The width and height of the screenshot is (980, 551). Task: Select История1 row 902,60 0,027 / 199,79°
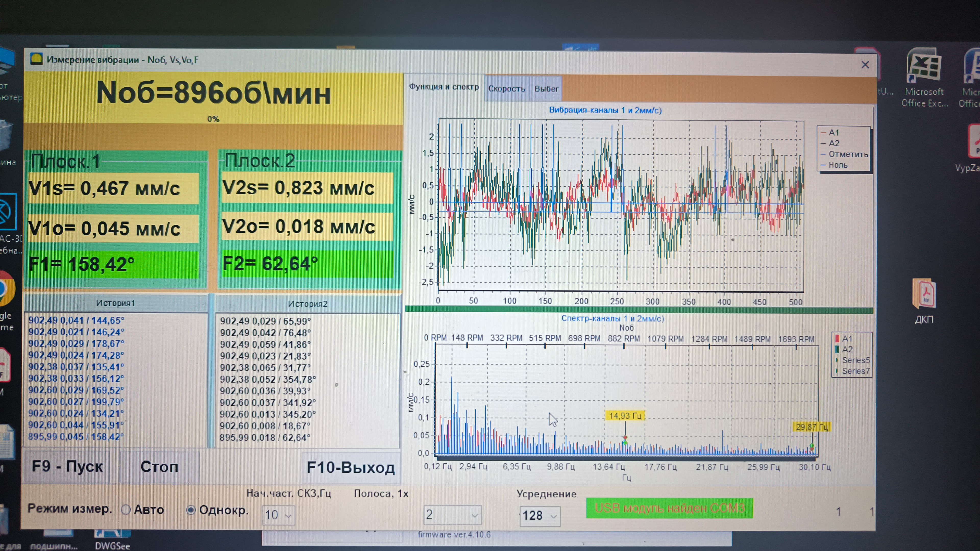pyautogui.click(x=76, y=402)
